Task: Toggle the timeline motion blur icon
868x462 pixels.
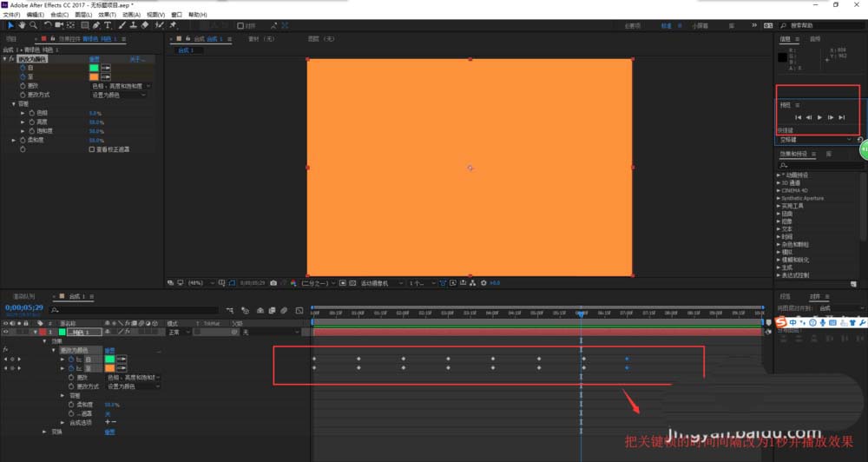Action: pos(284,311)
